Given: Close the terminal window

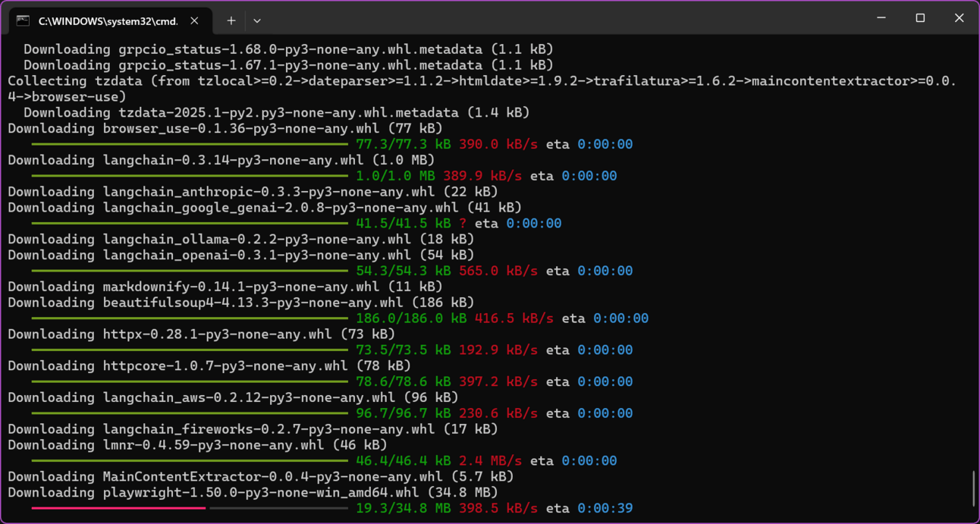Looking at the screenshot, I should point(959,17).
